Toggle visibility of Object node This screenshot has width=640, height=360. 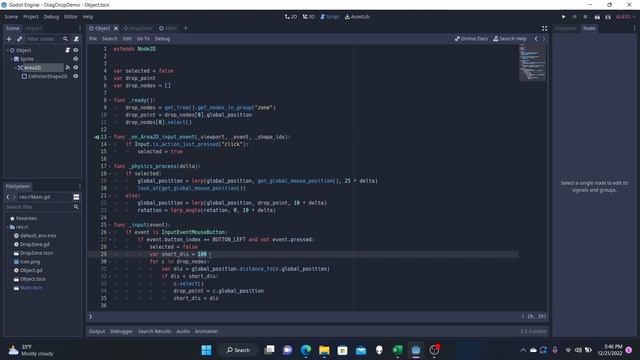click(76, 50)
